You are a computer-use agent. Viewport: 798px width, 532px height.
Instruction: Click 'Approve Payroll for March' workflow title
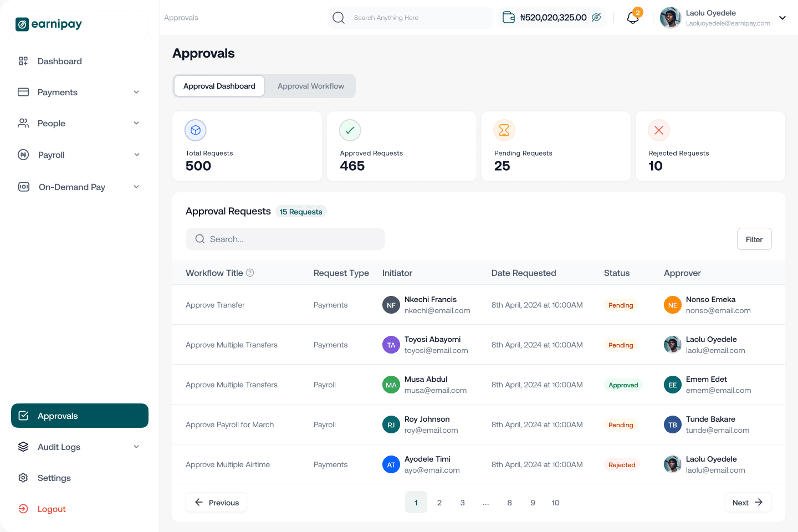coord(230,425)
